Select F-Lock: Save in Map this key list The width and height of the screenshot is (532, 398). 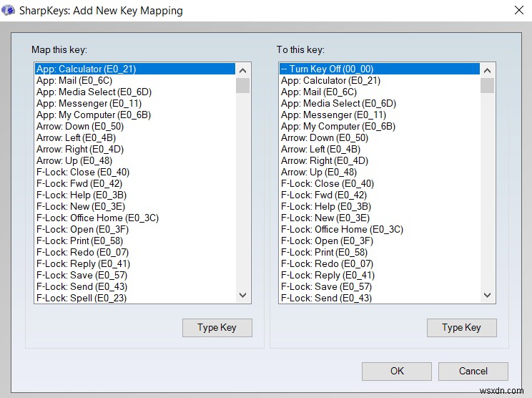point(135,276)
